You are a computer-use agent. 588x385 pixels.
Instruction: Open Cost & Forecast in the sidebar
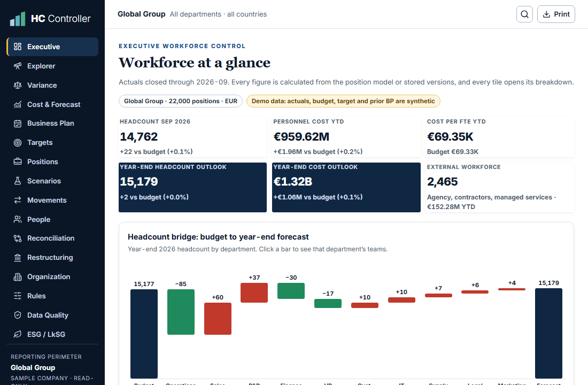tap(52, 104)
